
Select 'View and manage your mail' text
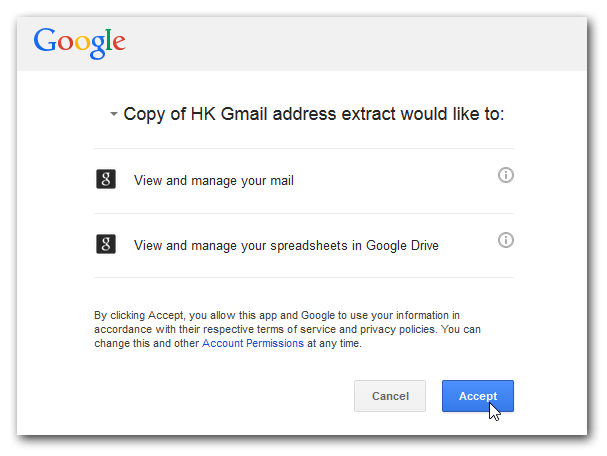coord(214,181)
